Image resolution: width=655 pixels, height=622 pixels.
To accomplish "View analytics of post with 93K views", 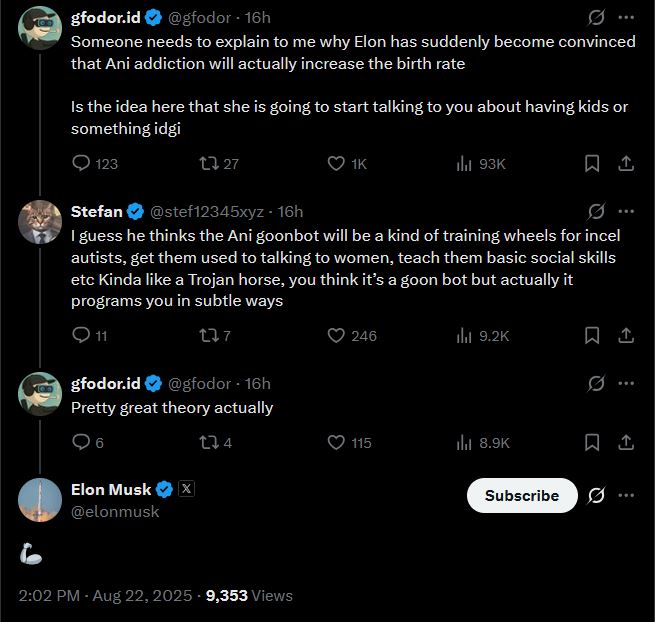I will pos(464,164).
